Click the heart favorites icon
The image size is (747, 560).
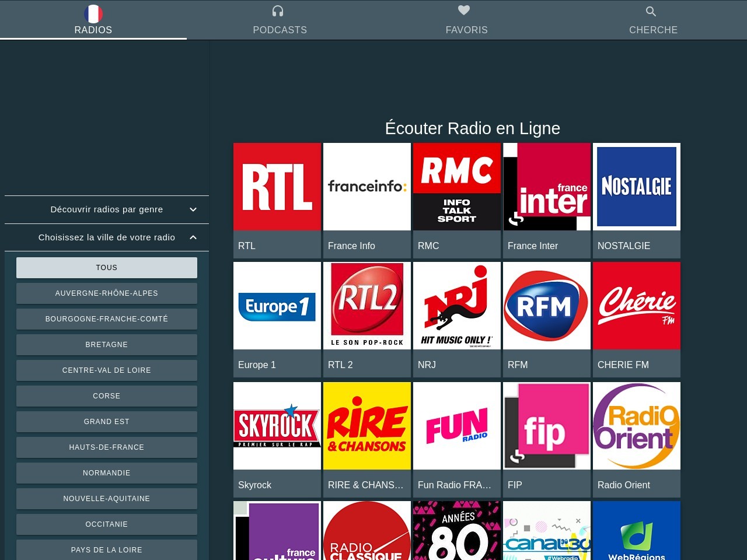point(464,10)
